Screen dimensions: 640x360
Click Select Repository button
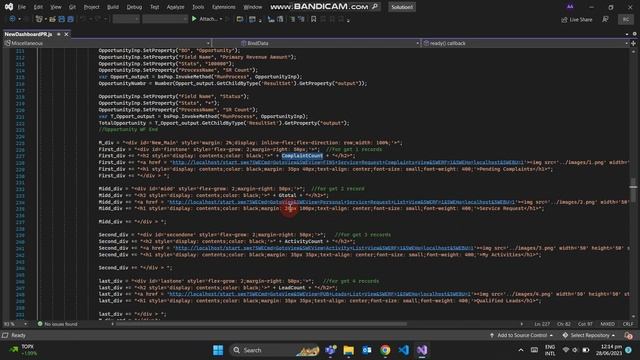[x=589, y=335]
